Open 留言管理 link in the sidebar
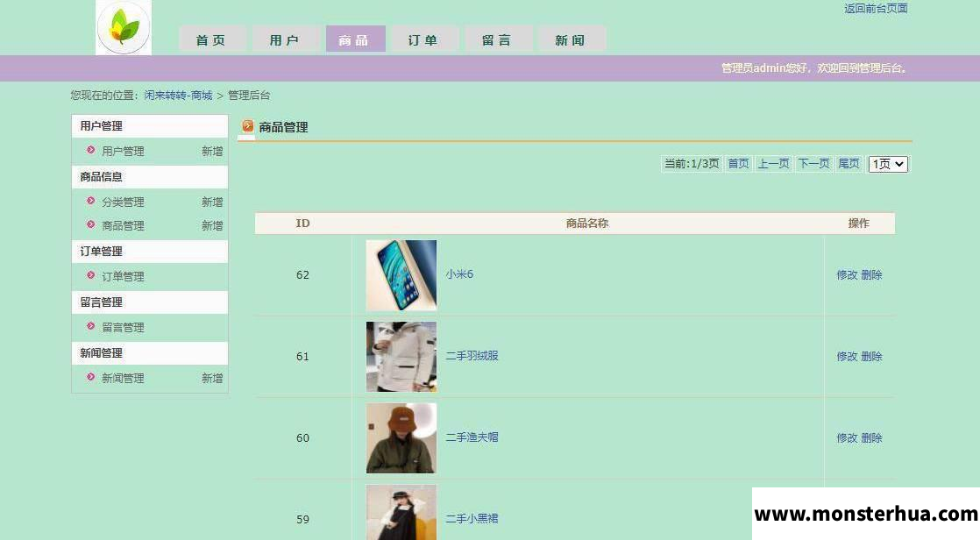 (123, 328)
